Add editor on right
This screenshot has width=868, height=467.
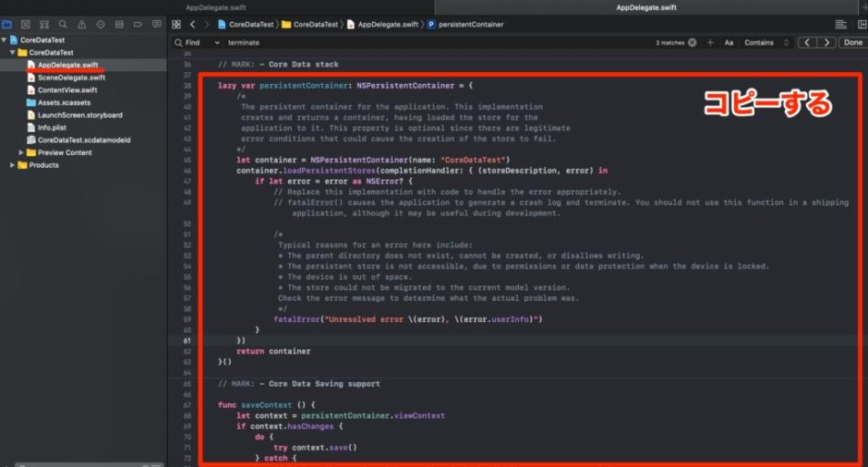pyautogui.click(x=862, y=24)
